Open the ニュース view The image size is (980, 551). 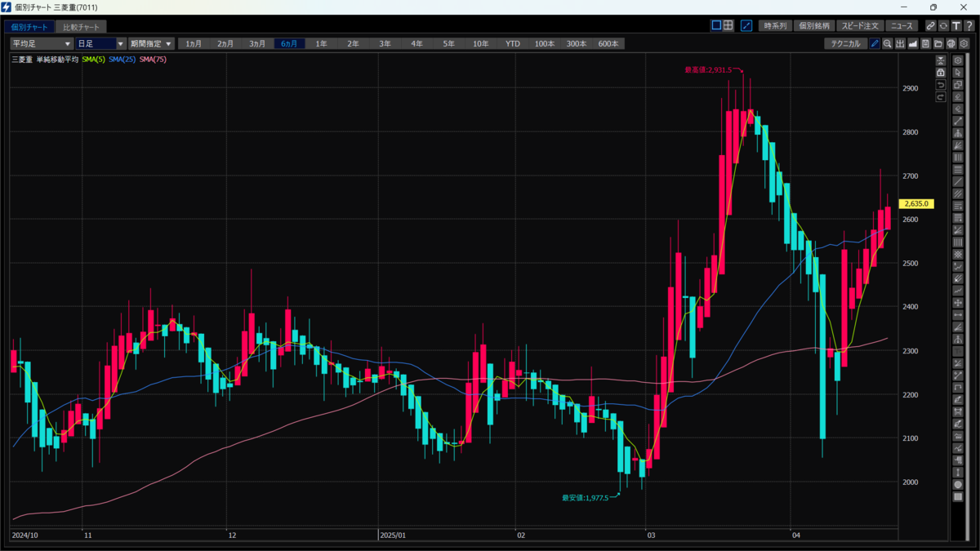(x=902, y=25)
